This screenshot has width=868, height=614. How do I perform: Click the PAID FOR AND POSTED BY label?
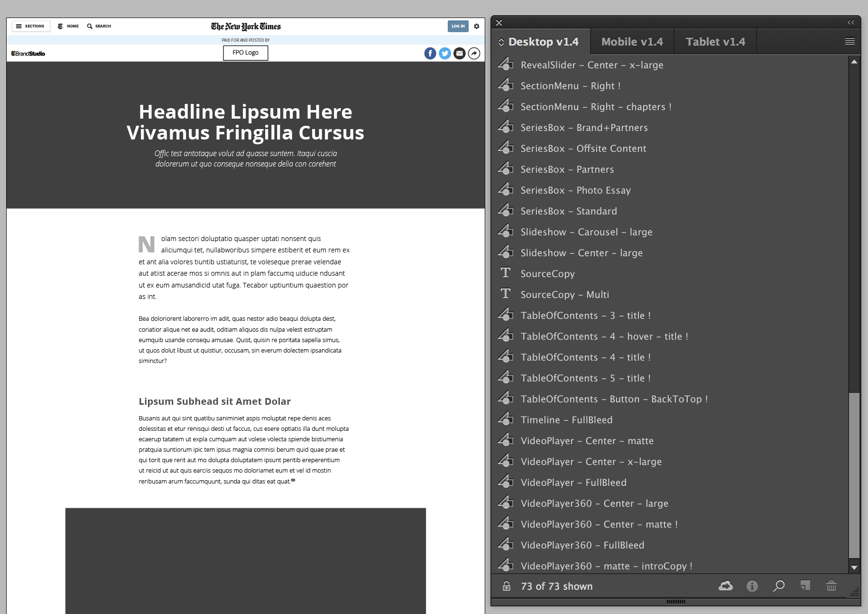click(246, 40)
